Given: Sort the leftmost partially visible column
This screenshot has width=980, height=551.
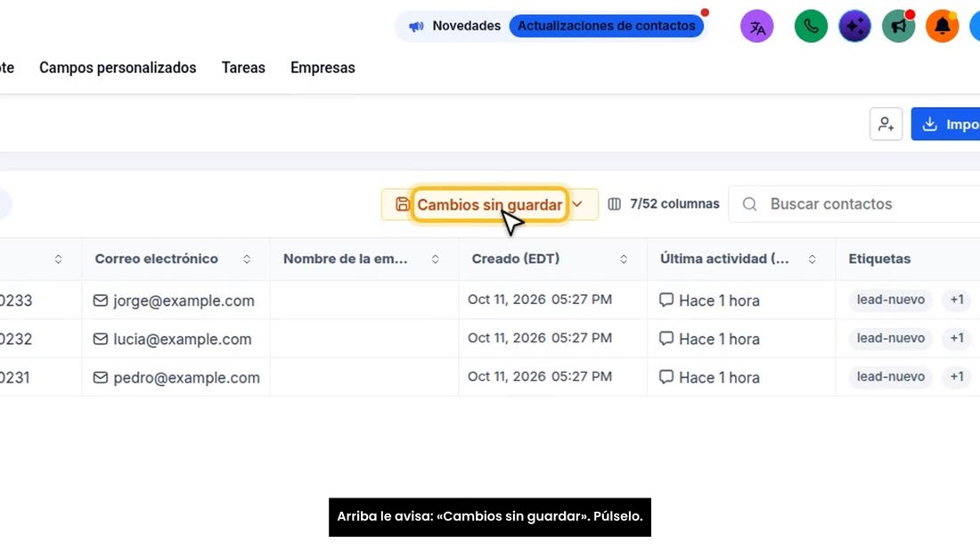Looking at the screenshot, I should [58, 259].
